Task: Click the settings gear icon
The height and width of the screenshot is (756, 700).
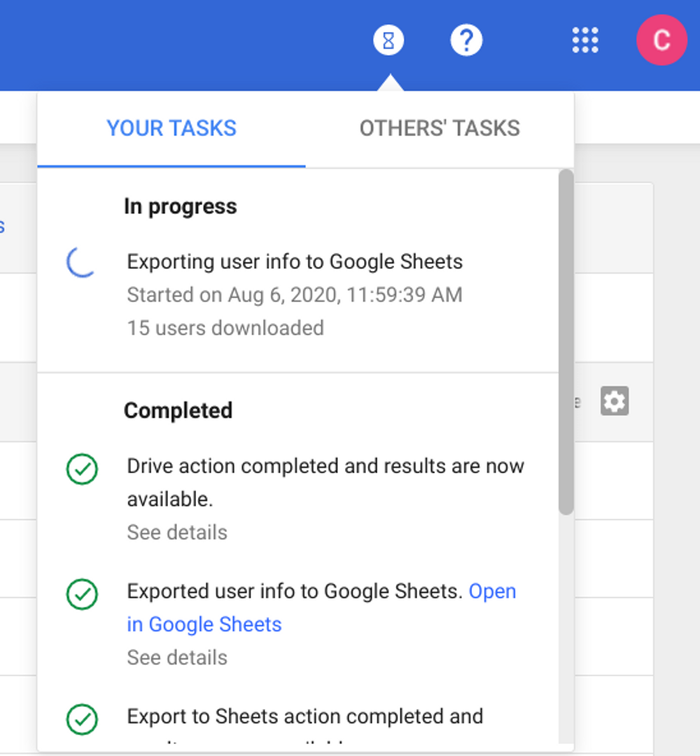Action: pyautogui.click(x=614, y=400)
